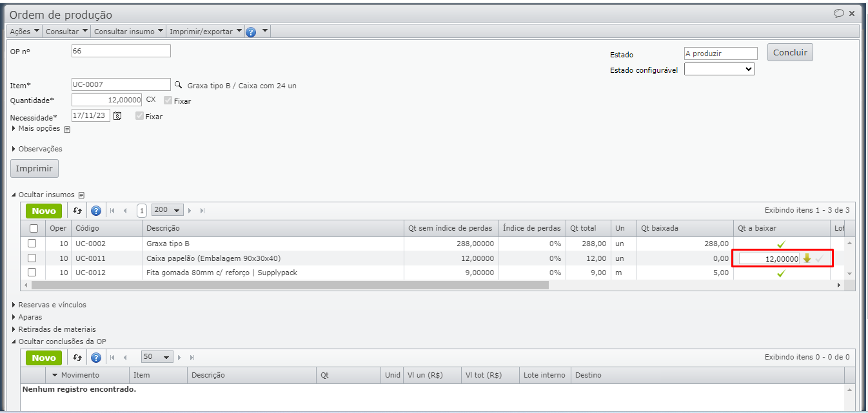Screen dimensions: 868x413
Task: Click Novo in the conclusões da OP grid
Action: point(44,358)
